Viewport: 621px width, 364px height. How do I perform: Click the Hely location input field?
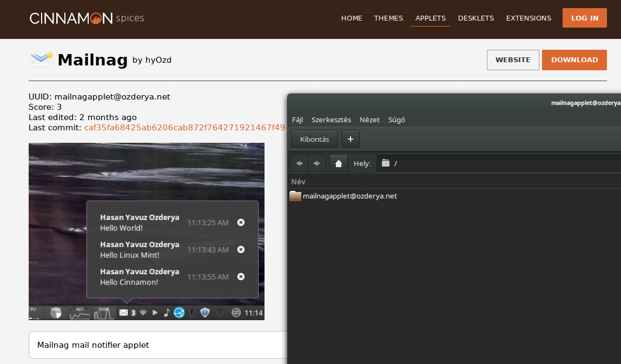pyautogui.click(x=498, y=163)
